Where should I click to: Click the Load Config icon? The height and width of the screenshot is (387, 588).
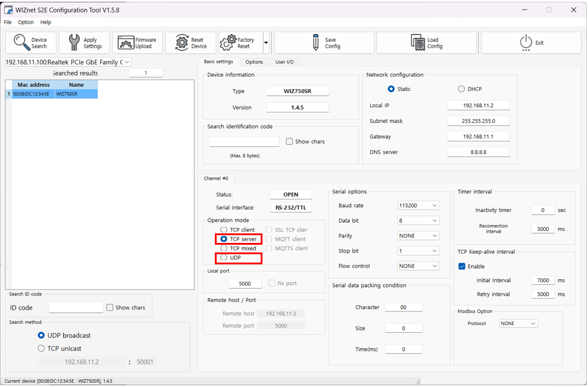tap(418, 43)
